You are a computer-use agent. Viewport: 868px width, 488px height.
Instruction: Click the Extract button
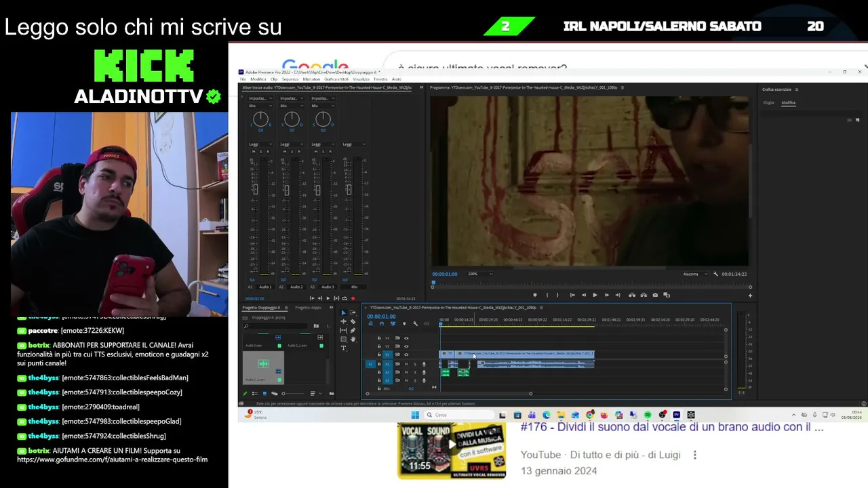pos(644,295)
